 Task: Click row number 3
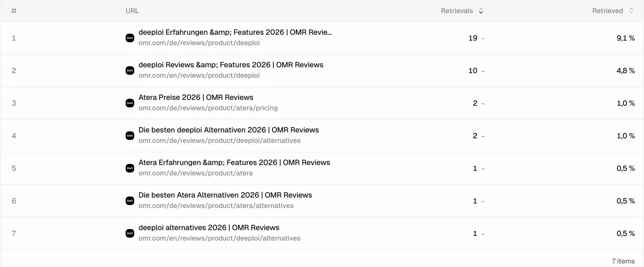(x=14, y=103)
